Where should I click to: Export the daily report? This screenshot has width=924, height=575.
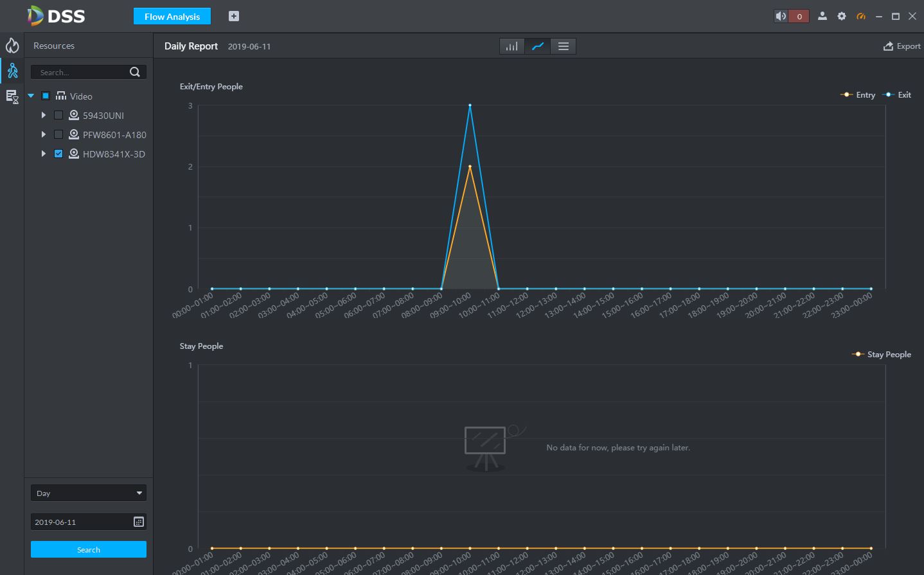pos(902,46)
